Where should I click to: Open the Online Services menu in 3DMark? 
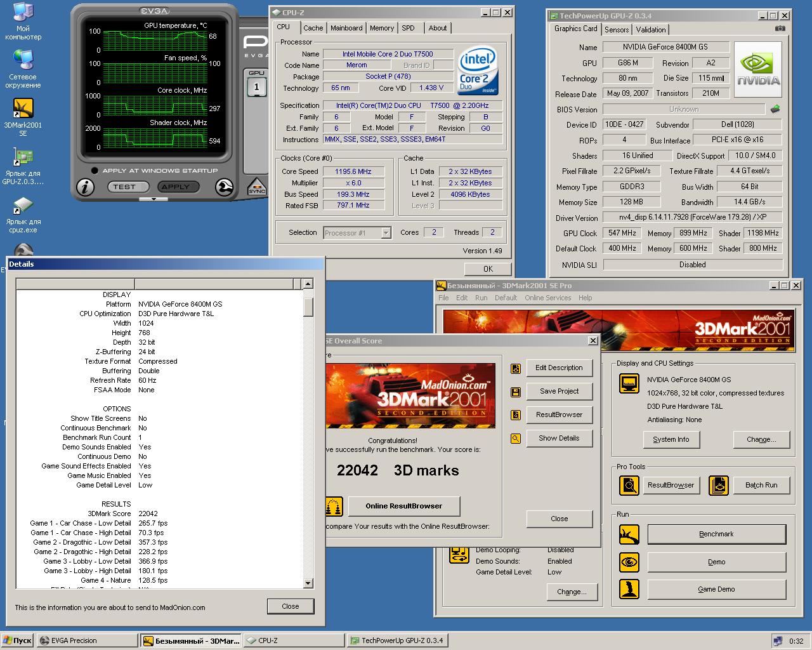click(x=548, y=298)
